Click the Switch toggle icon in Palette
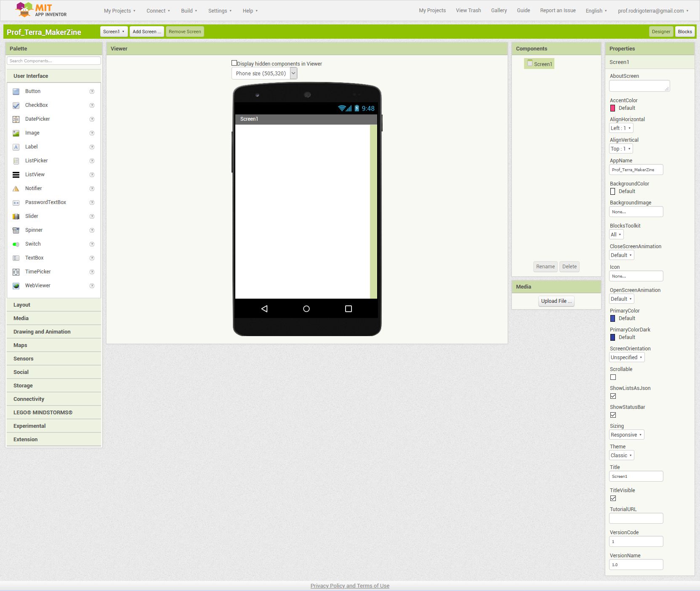 (16, 244)
